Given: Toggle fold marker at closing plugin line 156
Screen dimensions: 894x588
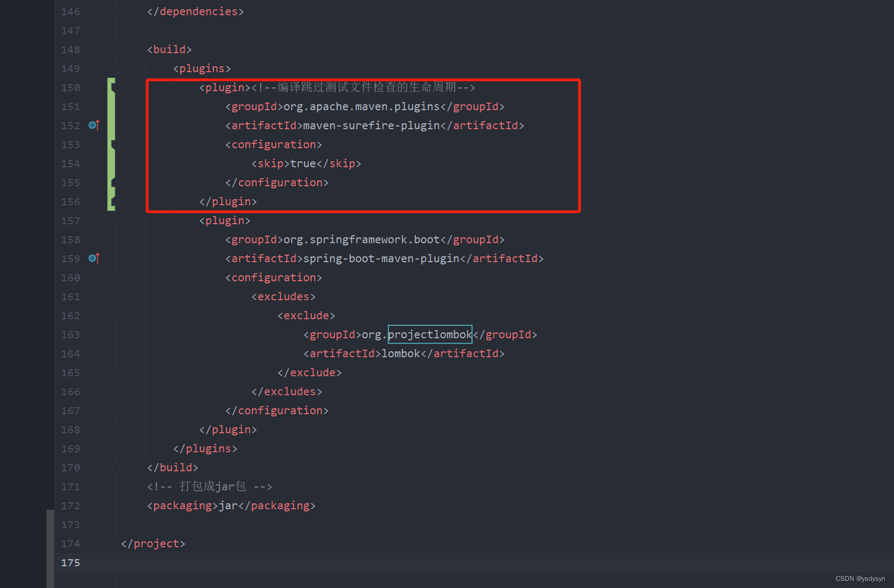Looking at the screenshot, I should tap(116, 201).
